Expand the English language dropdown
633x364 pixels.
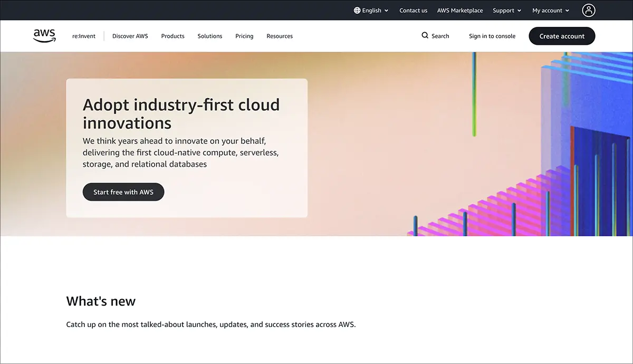click(371, 10)
